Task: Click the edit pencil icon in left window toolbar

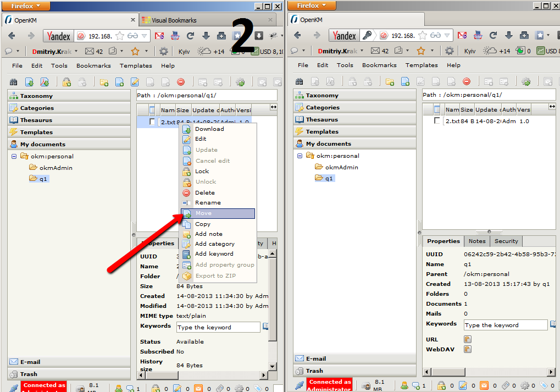Action: (x=135, y=82)
